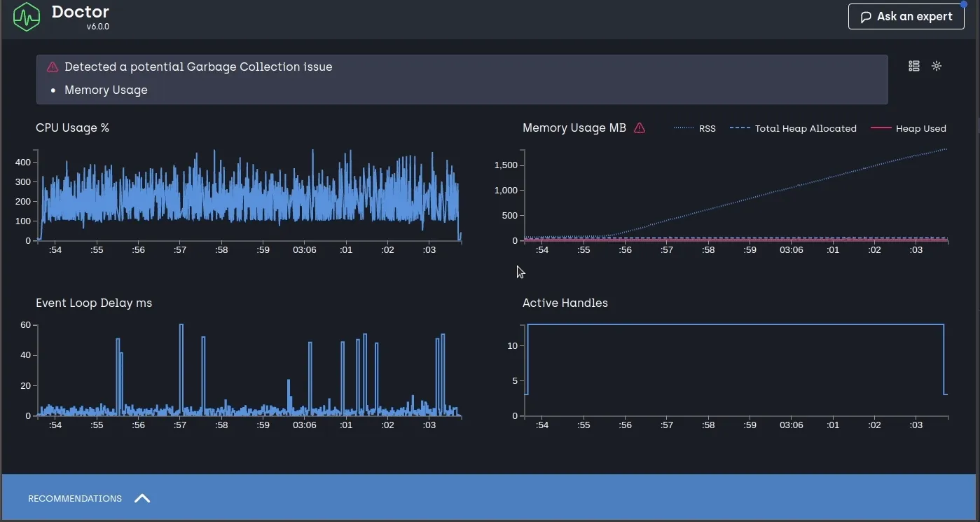Click the blue notification dot on Ask an expert
Screen dimensions: 980x522
click(963, 4)
